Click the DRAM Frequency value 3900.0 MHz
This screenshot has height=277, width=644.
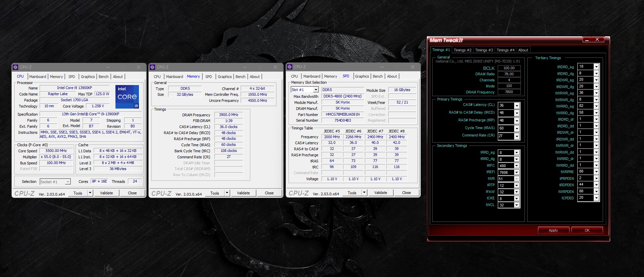point(229,115)
